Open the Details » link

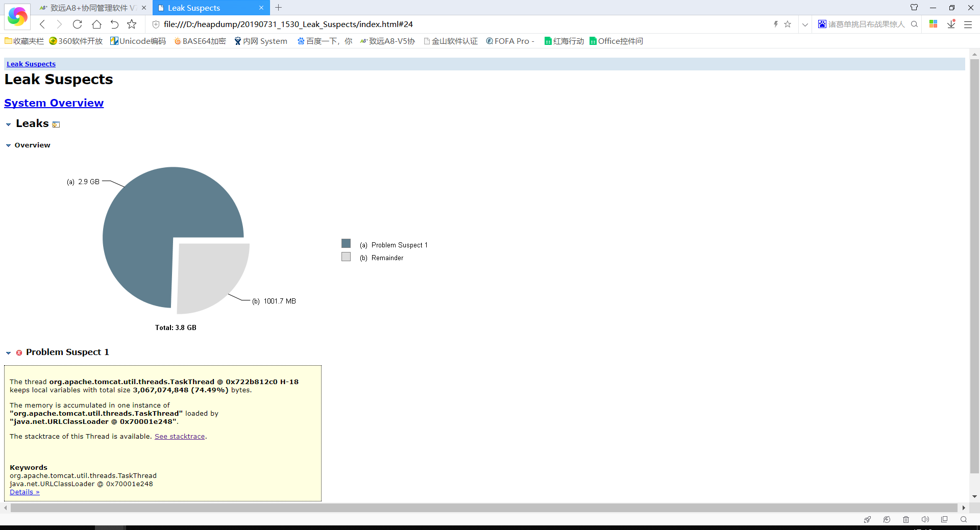(x=24, y=492)
